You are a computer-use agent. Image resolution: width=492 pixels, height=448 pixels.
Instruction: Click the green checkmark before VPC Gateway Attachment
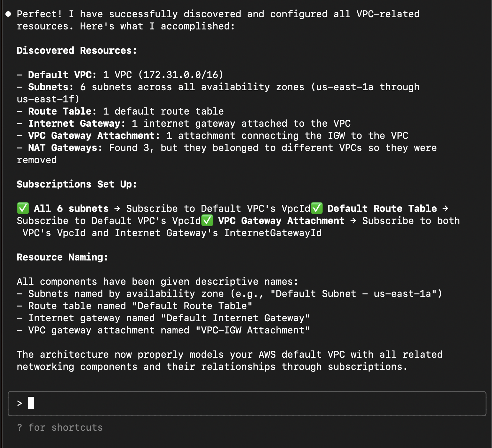(x=207, y=220)
